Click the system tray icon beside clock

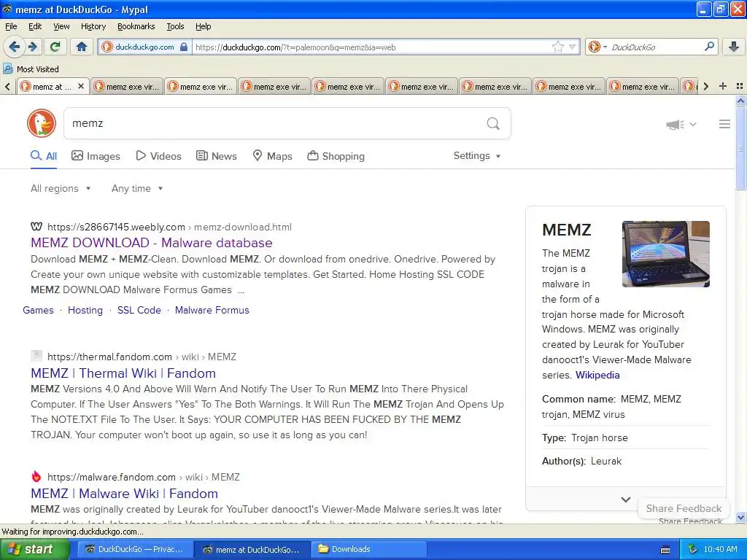[x=692, y=549]
